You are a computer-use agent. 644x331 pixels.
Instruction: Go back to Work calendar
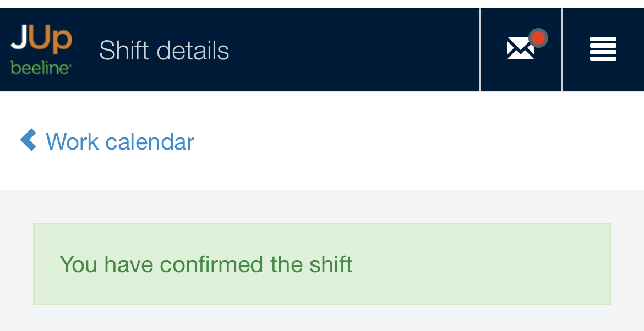pyautogui.click(x=119, y=141)
